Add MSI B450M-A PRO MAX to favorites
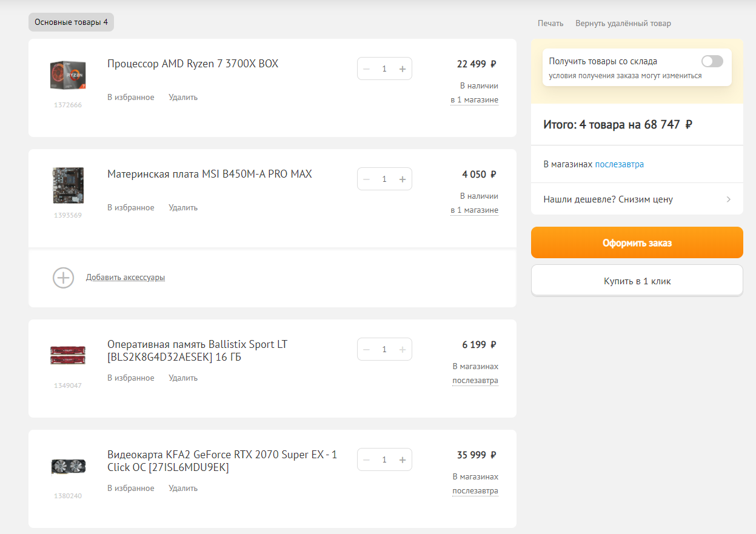The image size is (756, 534). [x=131, y=207]
